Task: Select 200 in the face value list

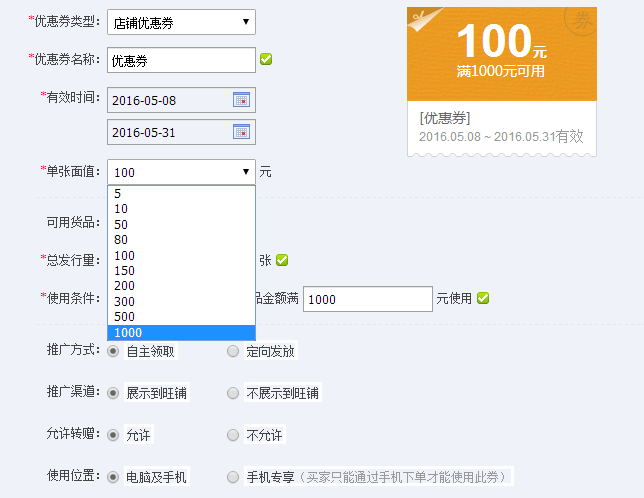Action: 181,286
